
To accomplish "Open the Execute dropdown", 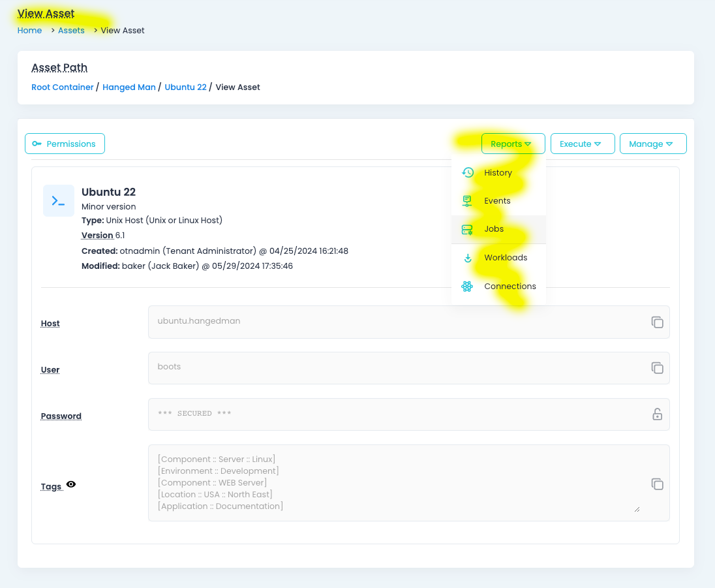I will click(583, 144).
